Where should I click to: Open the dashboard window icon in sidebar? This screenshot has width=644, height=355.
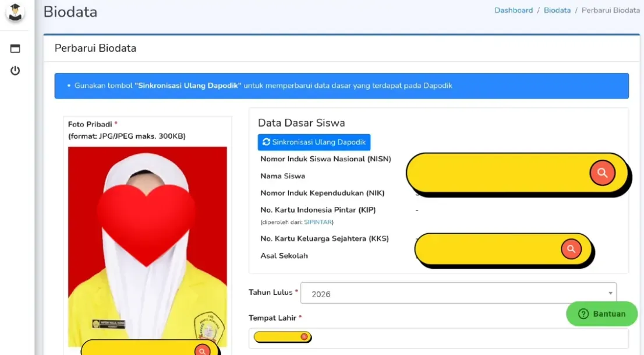pyautogui.click(x=15, y=48)
